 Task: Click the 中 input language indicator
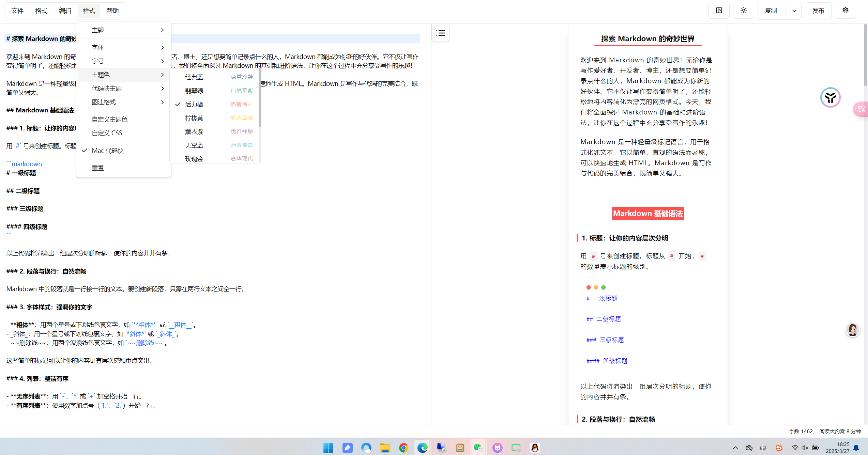click(763, 448)
